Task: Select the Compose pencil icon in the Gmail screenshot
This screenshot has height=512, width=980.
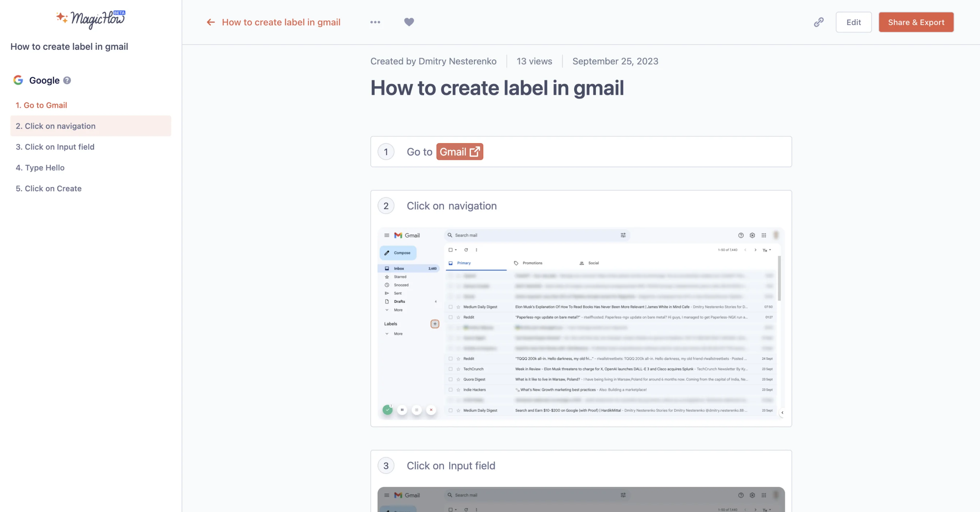Action: [x=387, y=252]
